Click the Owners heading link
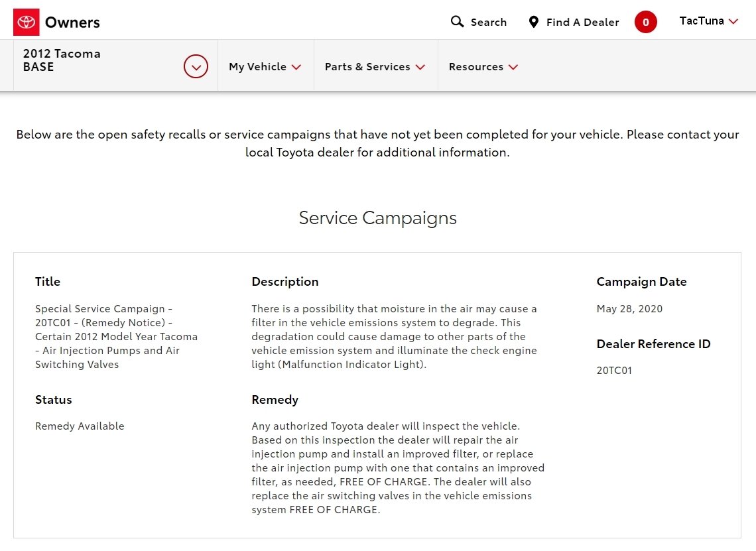 tap(72, 22)
